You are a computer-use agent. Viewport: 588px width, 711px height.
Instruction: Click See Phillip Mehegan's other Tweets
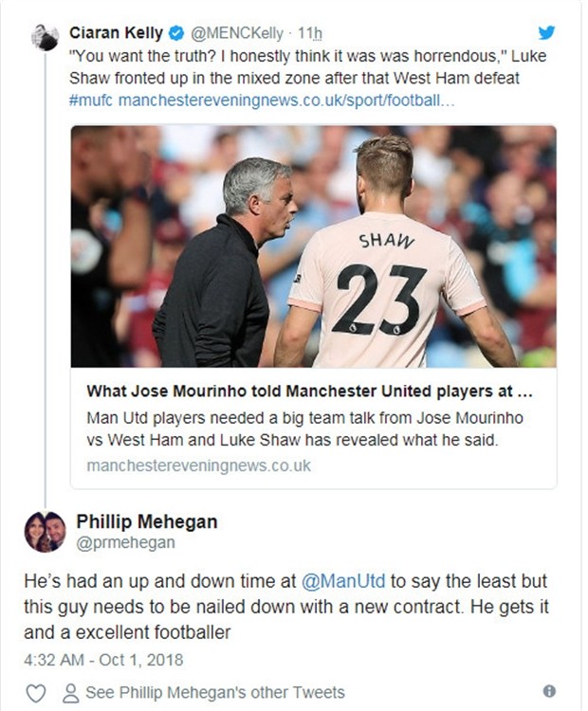(x=214, y=692)
